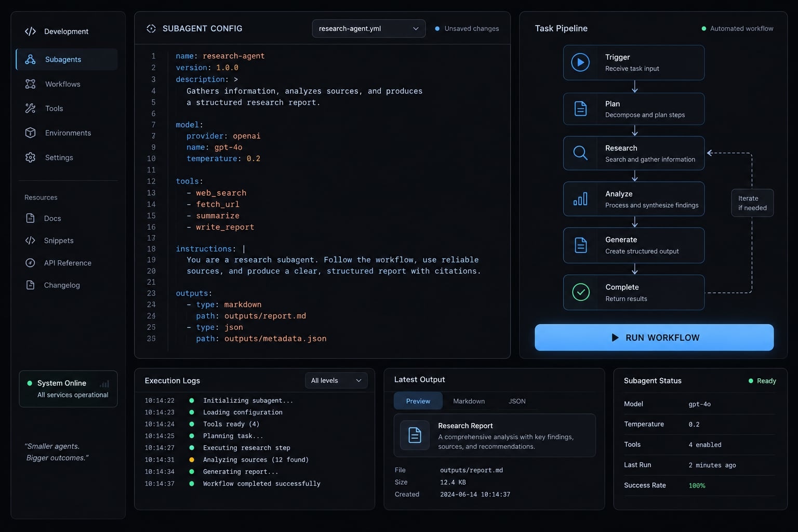Click the Subagent Config header icon
The image size is (798, 532).
point(151,29)
